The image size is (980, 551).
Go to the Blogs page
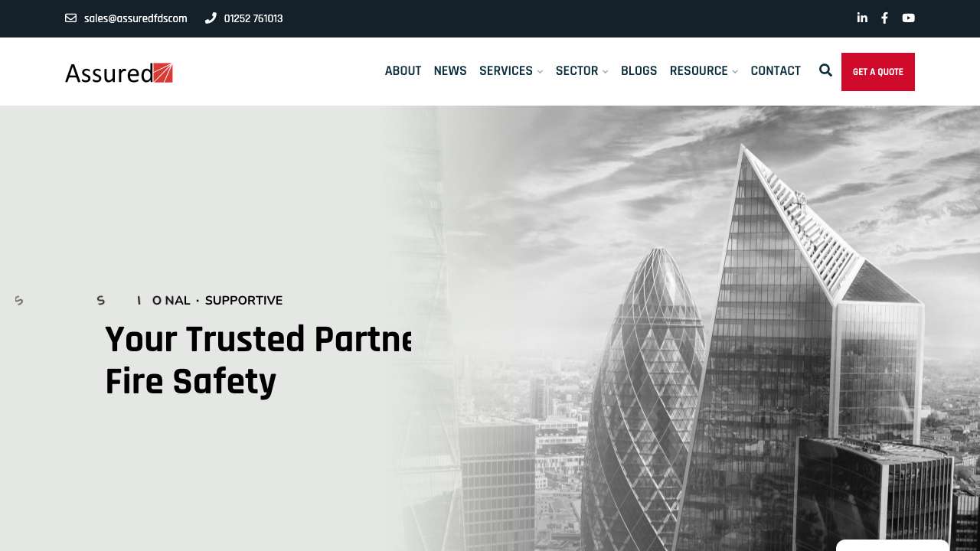(x=639, y=71)
